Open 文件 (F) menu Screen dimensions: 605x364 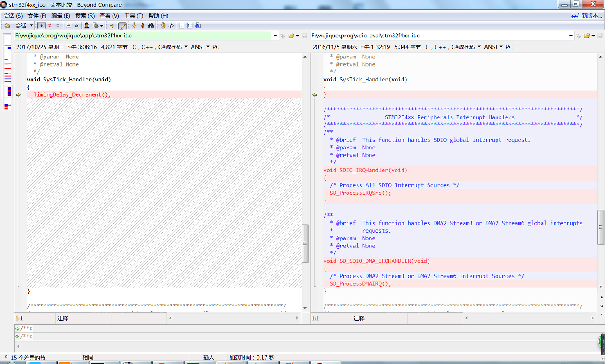tap(37, 16)
